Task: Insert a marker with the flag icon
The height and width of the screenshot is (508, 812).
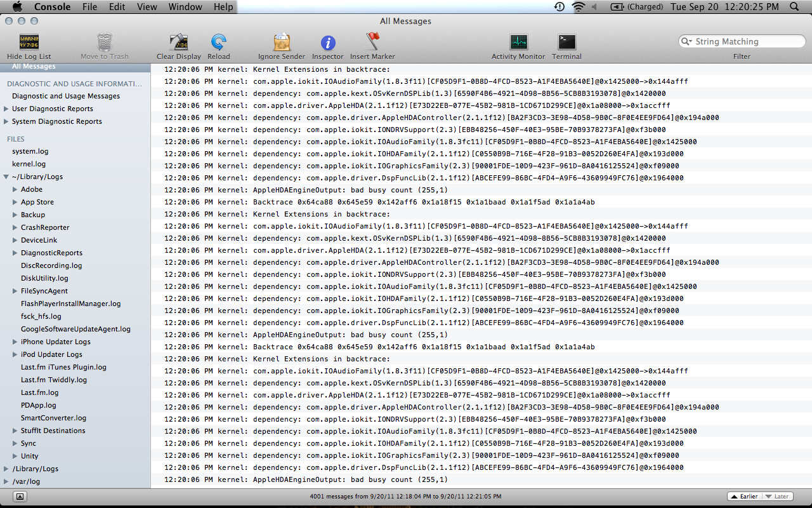Action: [x=373, y=43]
